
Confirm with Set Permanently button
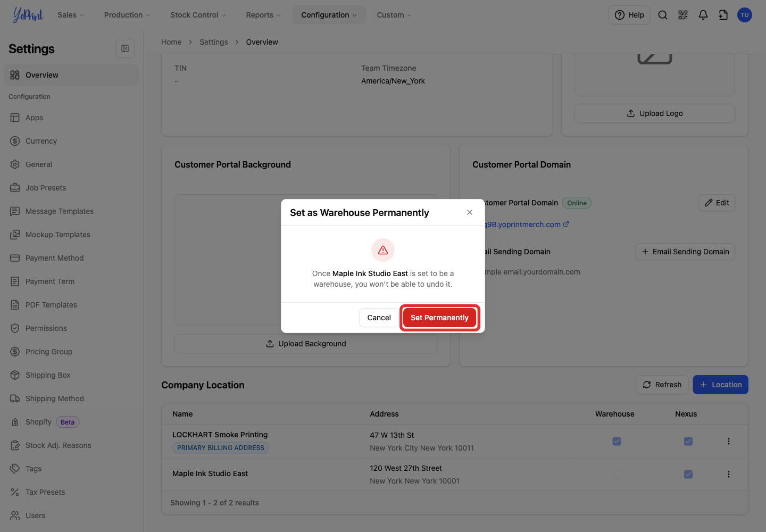[x=439, y=318]
